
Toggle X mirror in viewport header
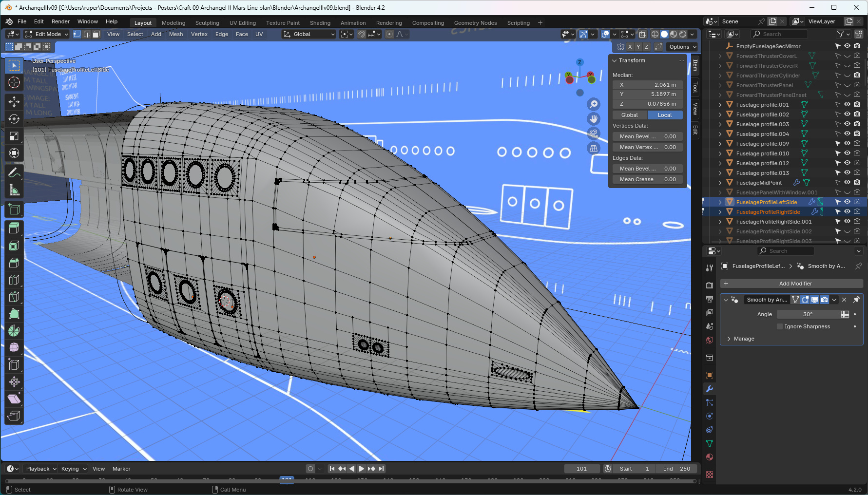(x=630, y=47)
